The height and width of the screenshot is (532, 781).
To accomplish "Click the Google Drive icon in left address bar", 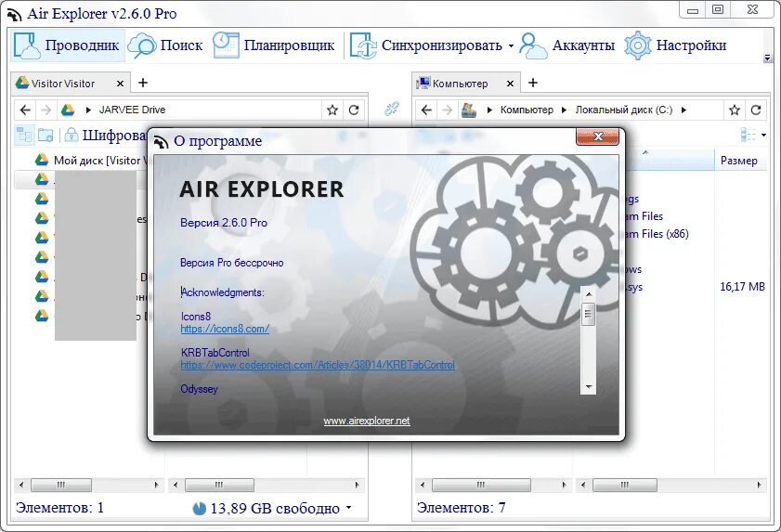I will click(x=68, y=110).
